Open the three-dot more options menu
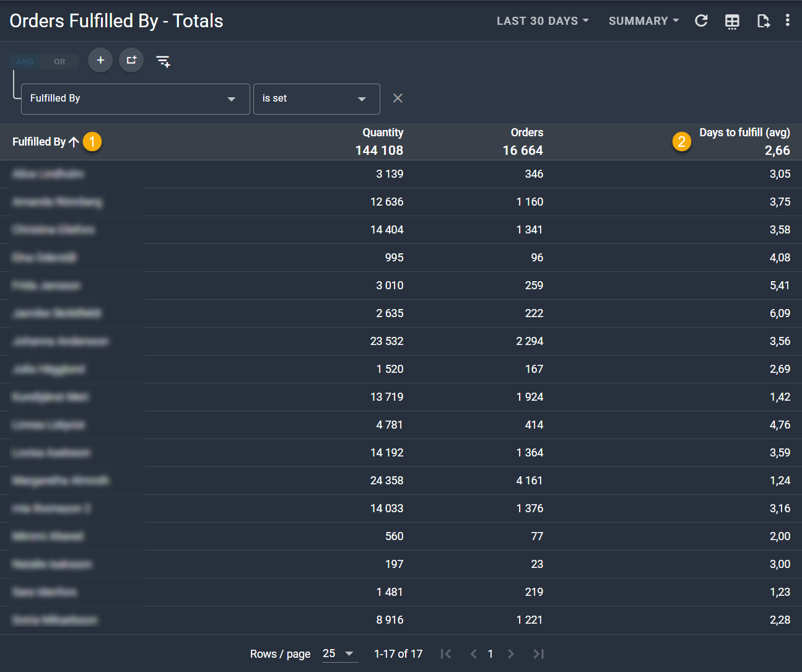 [787, 20]
